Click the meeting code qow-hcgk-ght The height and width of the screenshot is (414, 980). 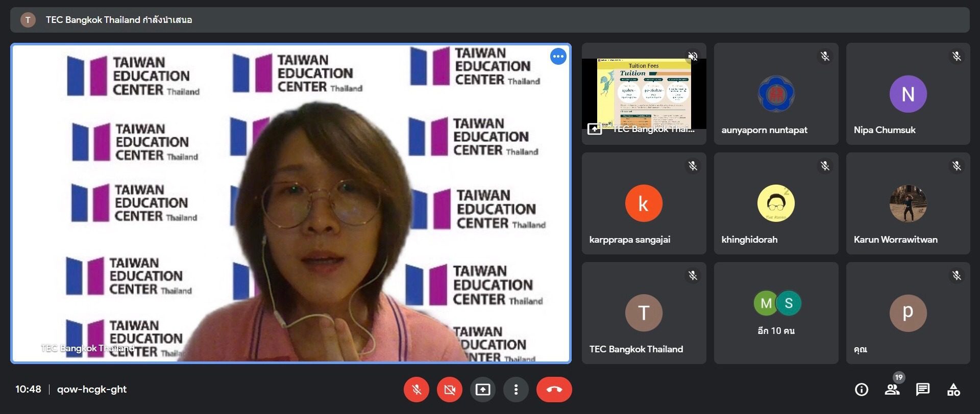click(x=92, y=390)
